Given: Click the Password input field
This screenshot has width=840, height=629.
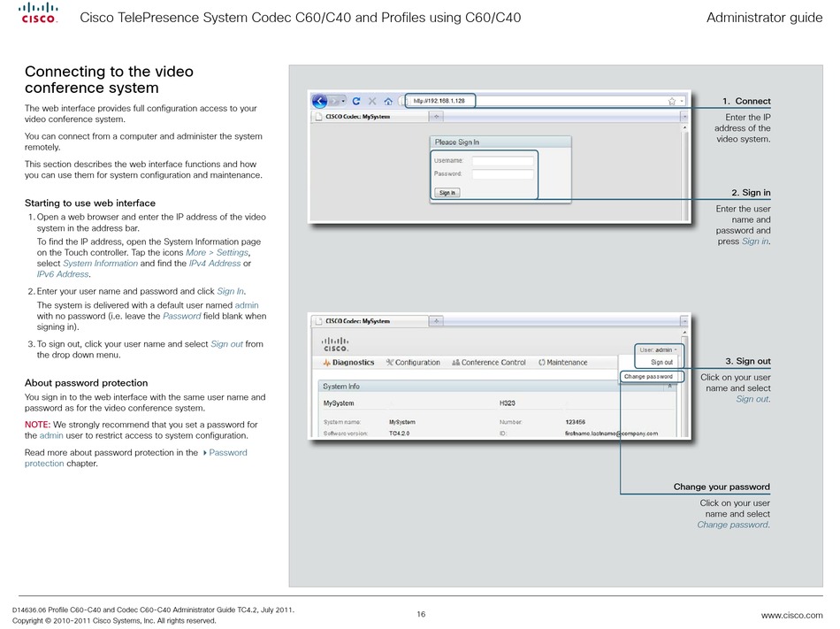Looking at the screenshot, I should pos(502,173).
